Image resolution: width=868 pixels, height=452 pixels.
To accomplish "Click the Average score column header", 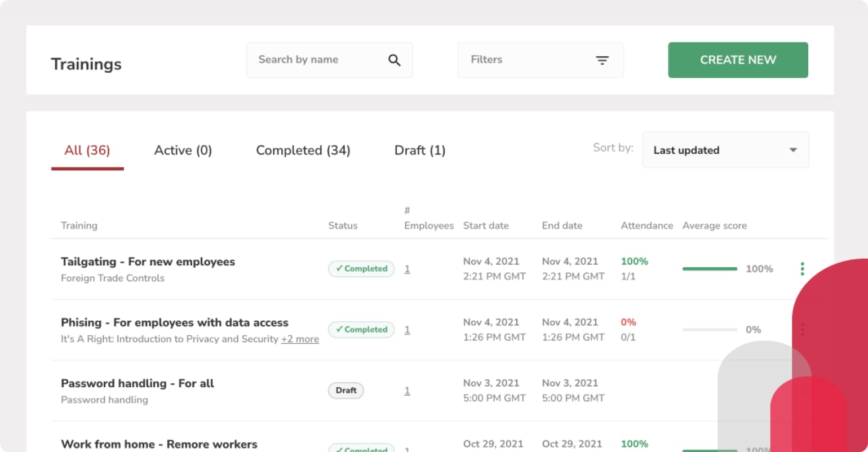I will point(715,225).
